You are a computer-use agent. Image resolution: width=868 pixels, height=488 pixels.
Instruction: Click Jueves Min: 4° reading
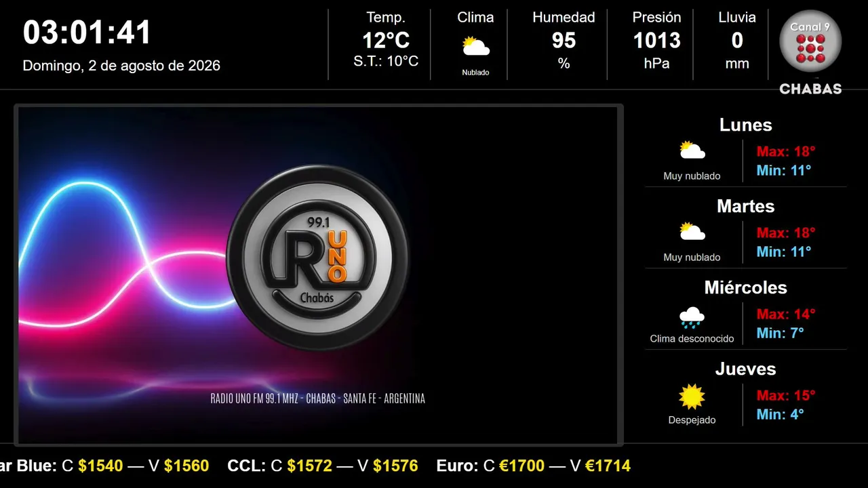[781, 414]
